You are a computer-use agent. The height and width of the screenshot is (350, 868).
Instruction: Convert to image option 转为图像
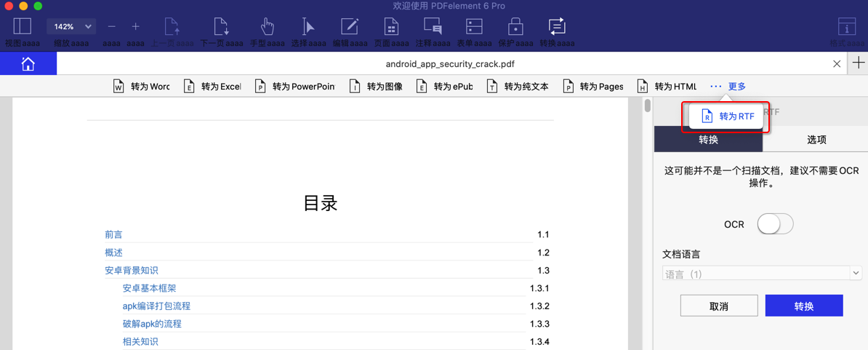[376, 87]
